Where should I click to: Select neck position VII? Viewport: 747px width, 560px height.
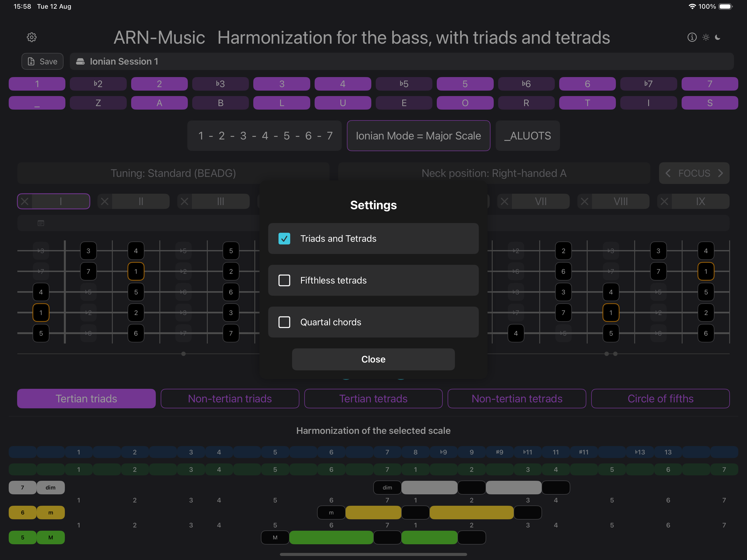541,202
